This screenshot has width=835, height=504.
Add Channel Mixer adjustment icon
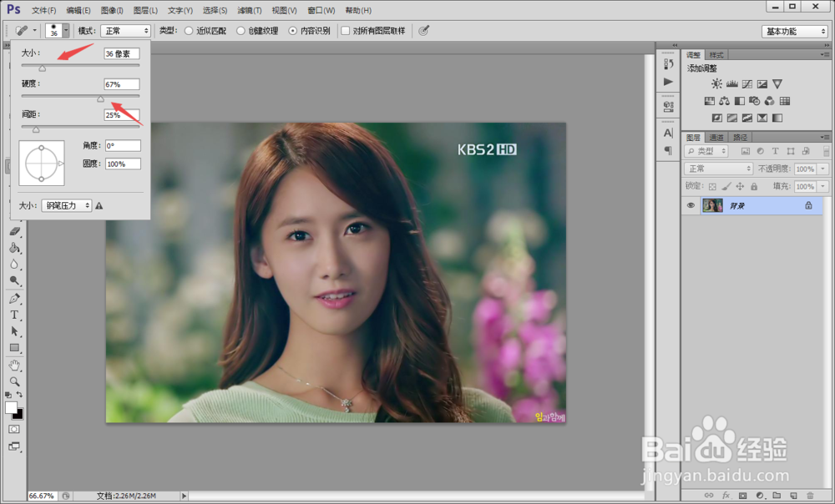click(770, 101)
